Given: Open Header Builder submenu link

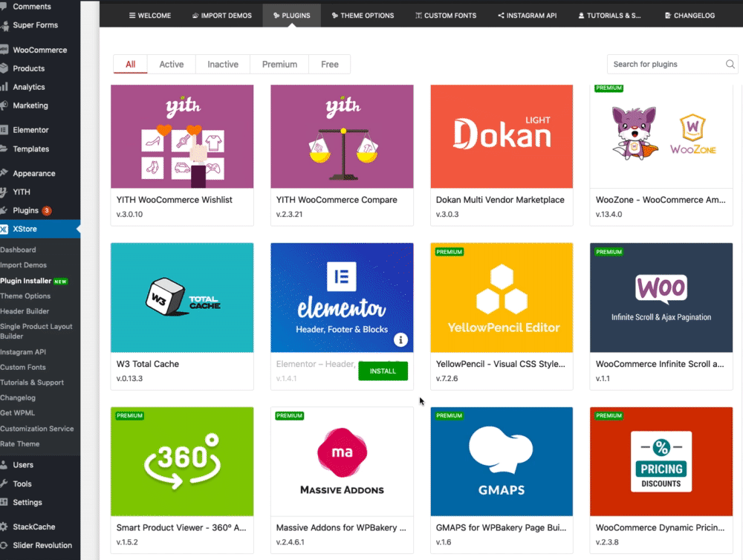Looking at the screenshot, I should tap(25, 310).
